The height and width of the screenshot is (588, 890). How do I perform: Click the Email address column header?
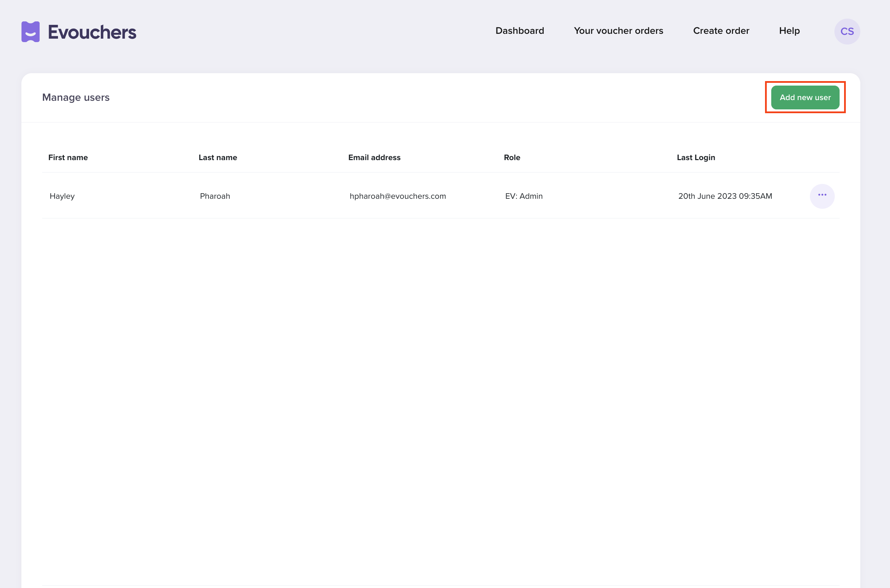point(374,157)
